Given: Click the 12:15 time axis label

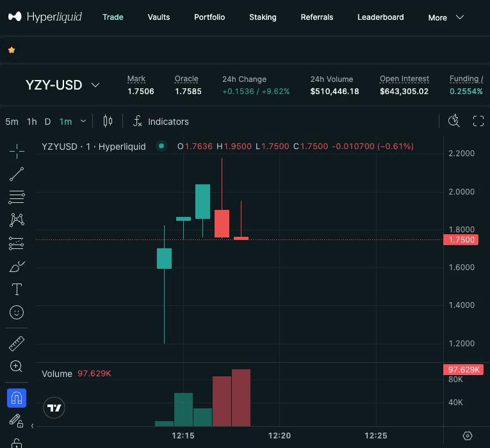Looking at the screenshot, I should click(183, 435).
